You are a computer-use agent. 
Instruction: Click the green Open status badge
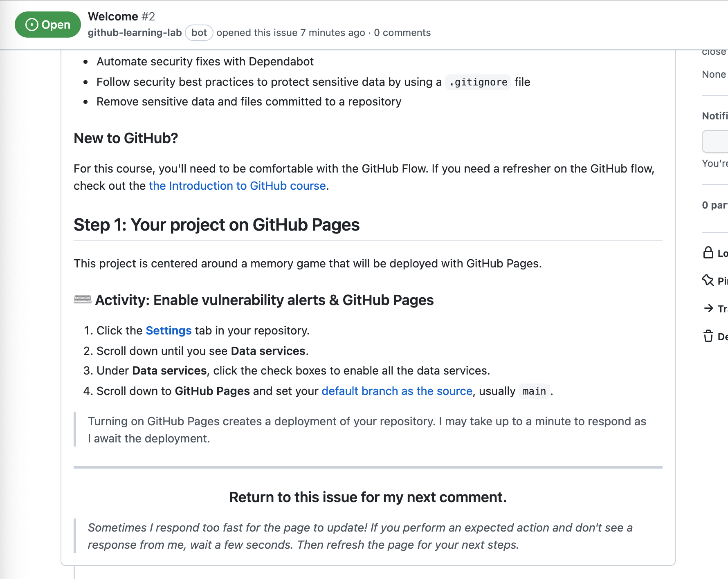tap(47, 25)
